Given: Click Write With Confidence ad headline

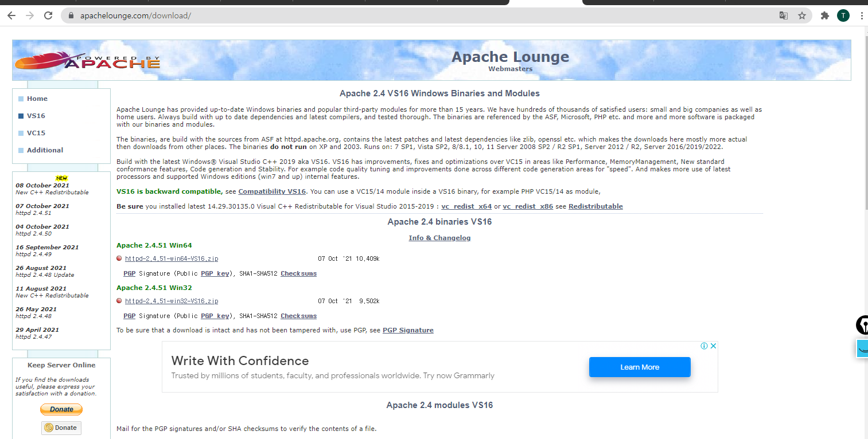Looking at the screenshot, I should coord(240,361).
